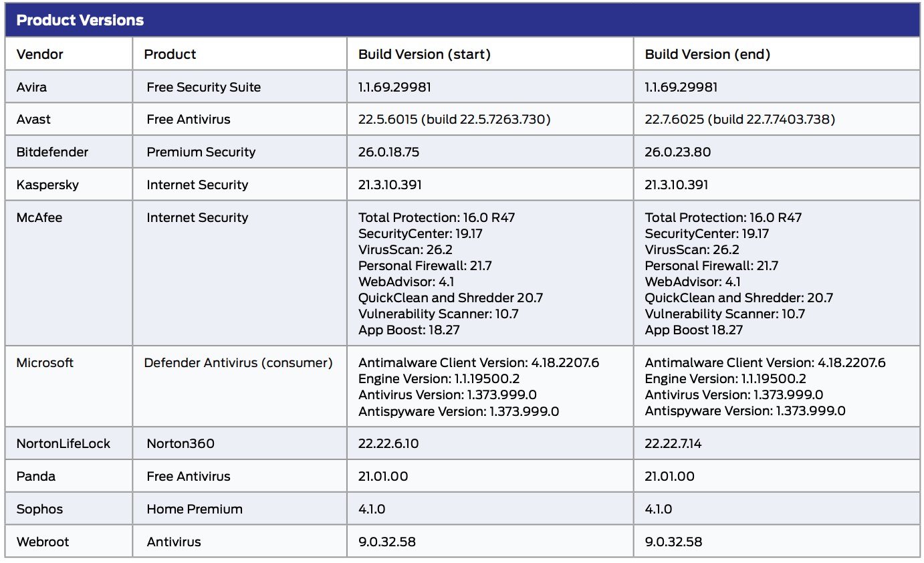924x563 pixels.
Task: Select NortonLifeLock end version 22.22.7.14
Action: pos(673,443)
